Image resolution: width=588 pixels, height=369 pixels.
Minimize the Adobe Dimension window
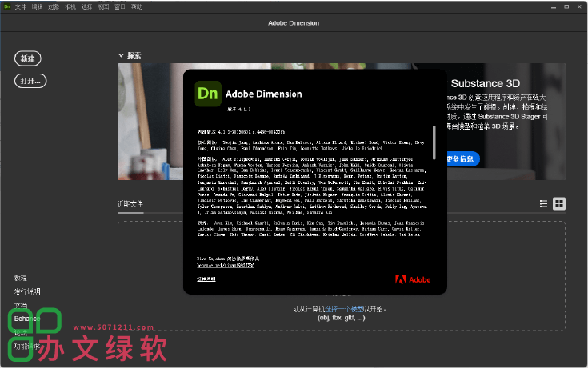click(x=553, y=6)
